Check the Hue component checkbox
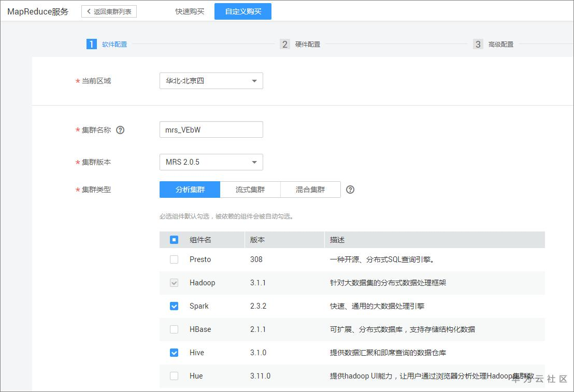Image resolution: width=574 pixels, height=392 pixels. pyautogui.click(x=174, y=376)
